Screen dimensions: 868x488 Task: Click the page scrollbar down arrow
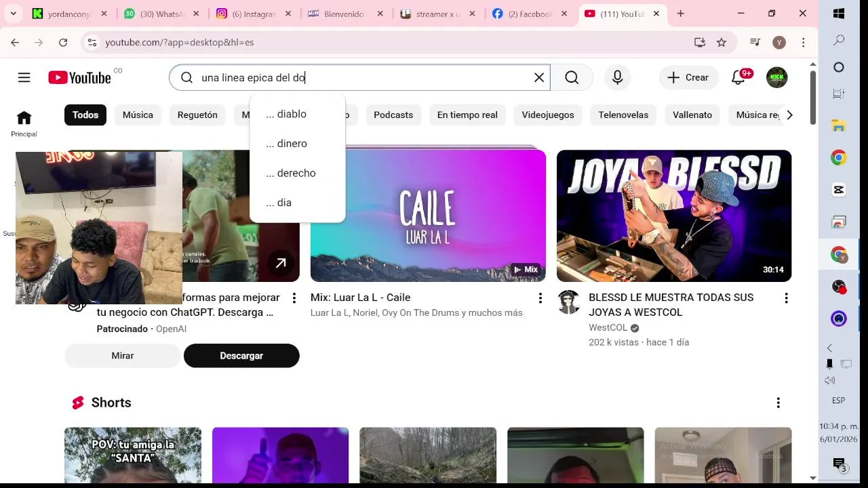813,478
